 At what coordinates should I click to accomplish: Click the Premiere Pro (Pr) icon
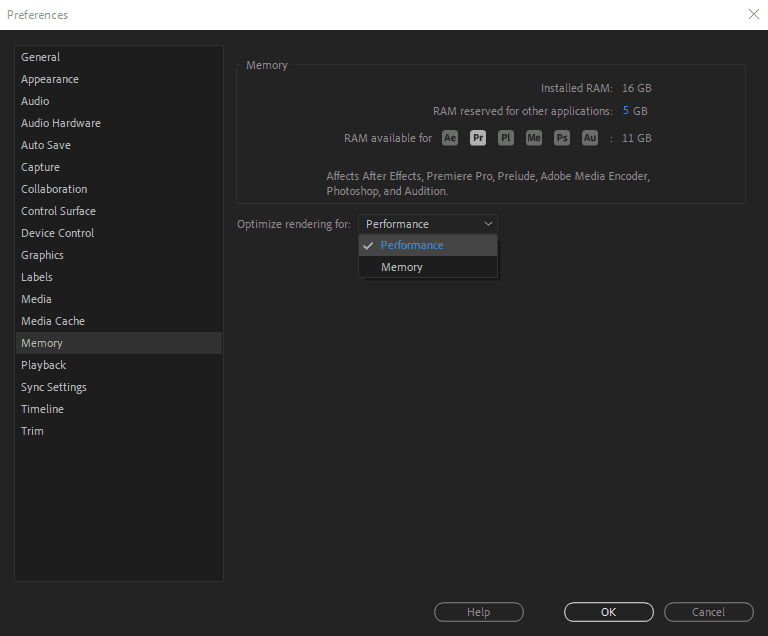pos(478,138)
